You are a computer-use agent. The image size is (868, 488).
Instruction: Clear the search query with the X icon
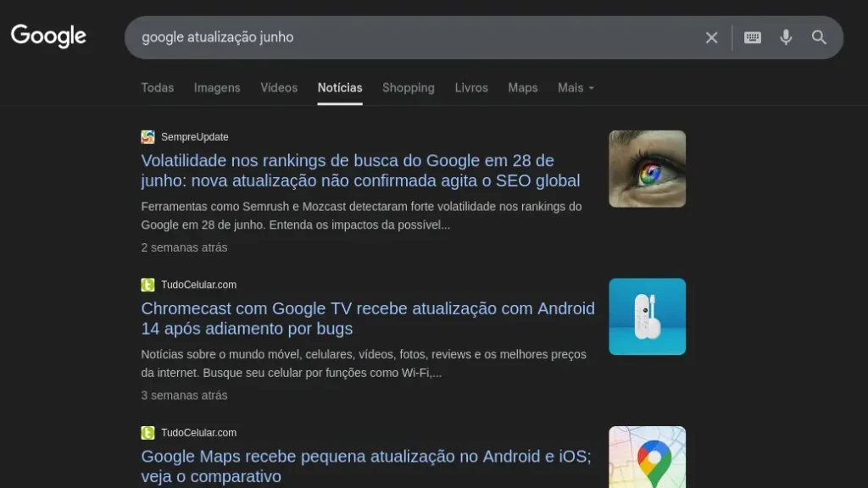coord(711,37)
